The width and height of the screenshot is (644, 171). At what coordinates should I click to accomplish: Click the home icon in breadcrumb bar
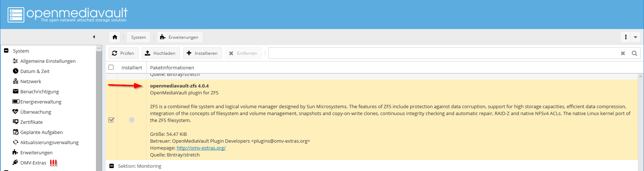pyautogui.click(x=115, y=37)
